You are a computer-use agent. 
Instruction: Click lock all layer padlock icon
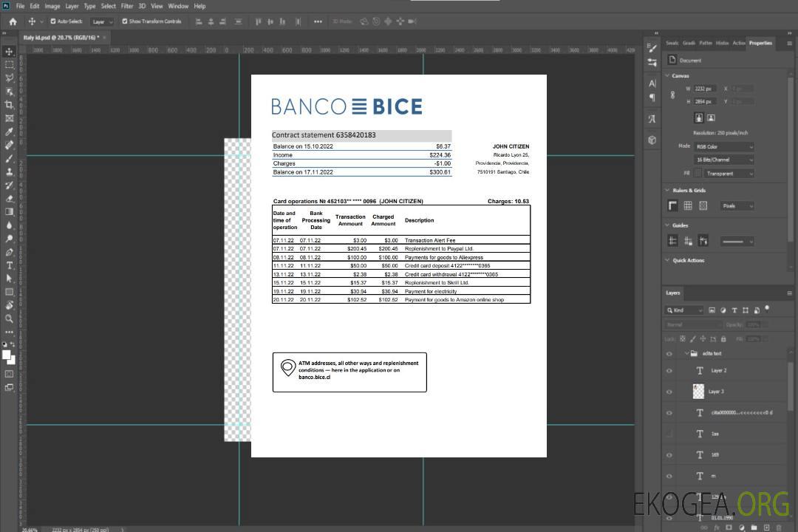(x=723, y=338)
